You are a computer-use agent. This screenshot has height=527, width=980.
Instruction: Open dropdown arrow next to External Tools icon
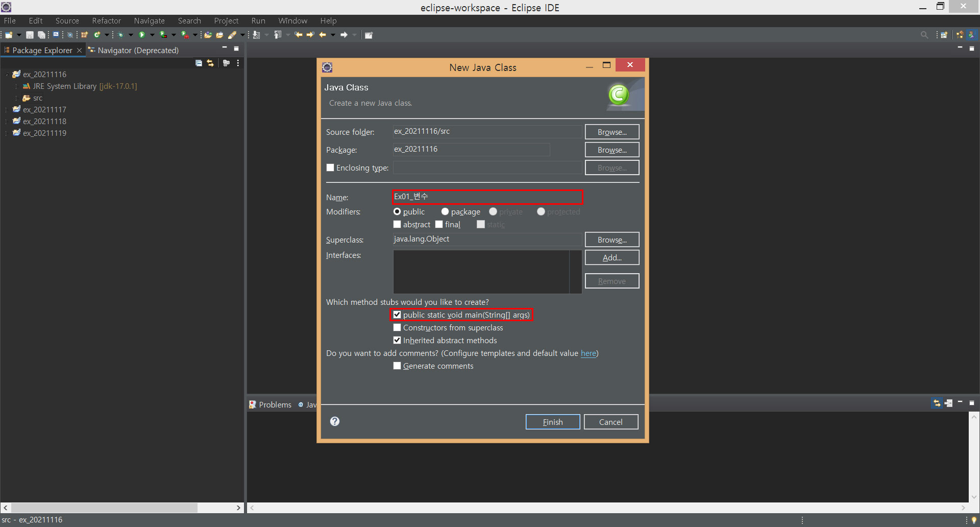[x=195, y=35]
